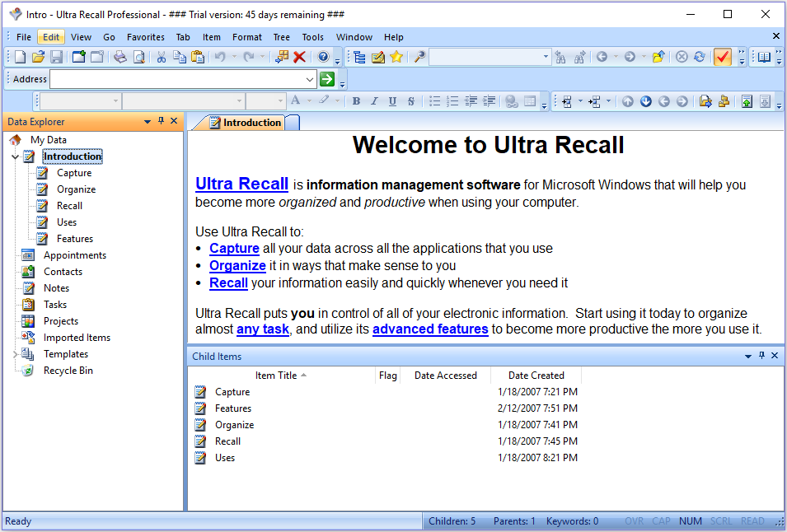Click the open folder icon
The height and width of the screenshot is (532, 787).
pos(38,57)
